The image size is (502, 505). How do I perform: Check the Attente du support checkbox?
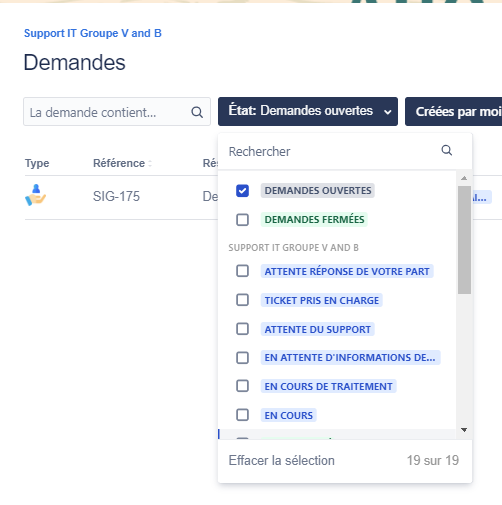pos(242,329)
